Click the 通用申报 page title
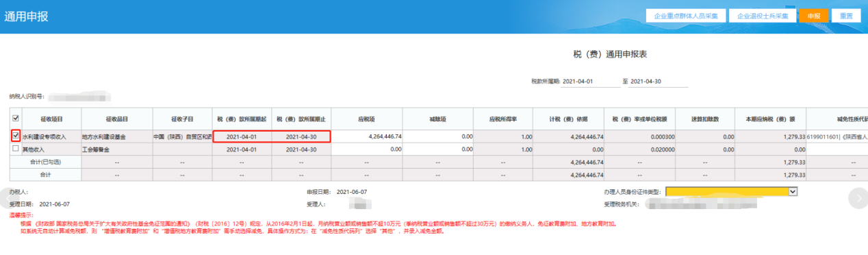The image size is (868, 255). tap(27, 16)
